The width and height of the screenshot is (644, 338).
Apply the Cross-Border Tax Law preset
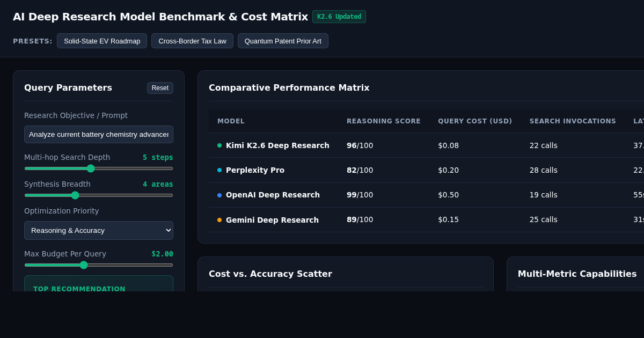point(192,41)
